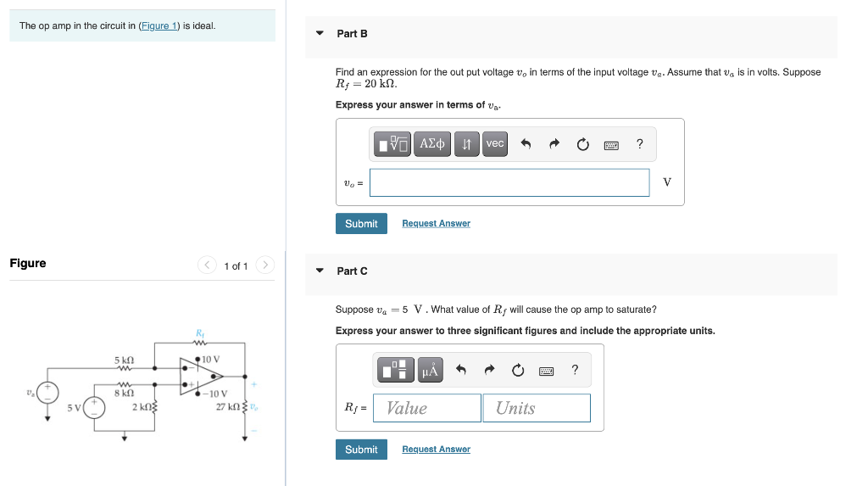This screenshot has height=486, width=868.
Task: Open the Figure 1 link
Action: tap(159, 25)
